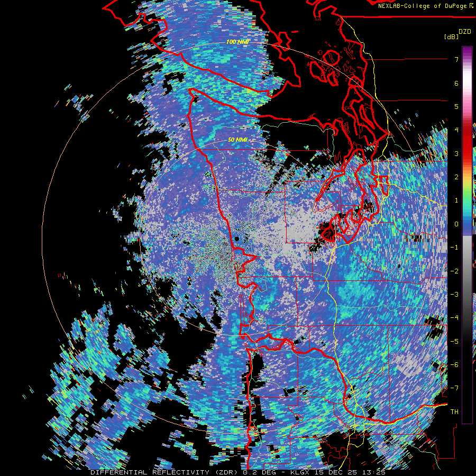476x476 pixels.
Task: Click the 2 tick label on scale
Action: (456, 177)
